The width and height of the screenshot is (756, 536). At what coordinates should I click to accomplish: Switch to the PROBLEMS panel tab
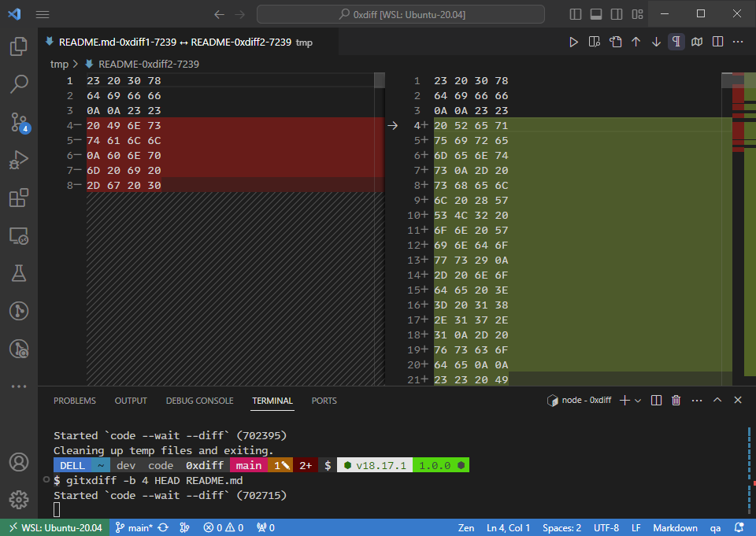(x=75, y=401)
